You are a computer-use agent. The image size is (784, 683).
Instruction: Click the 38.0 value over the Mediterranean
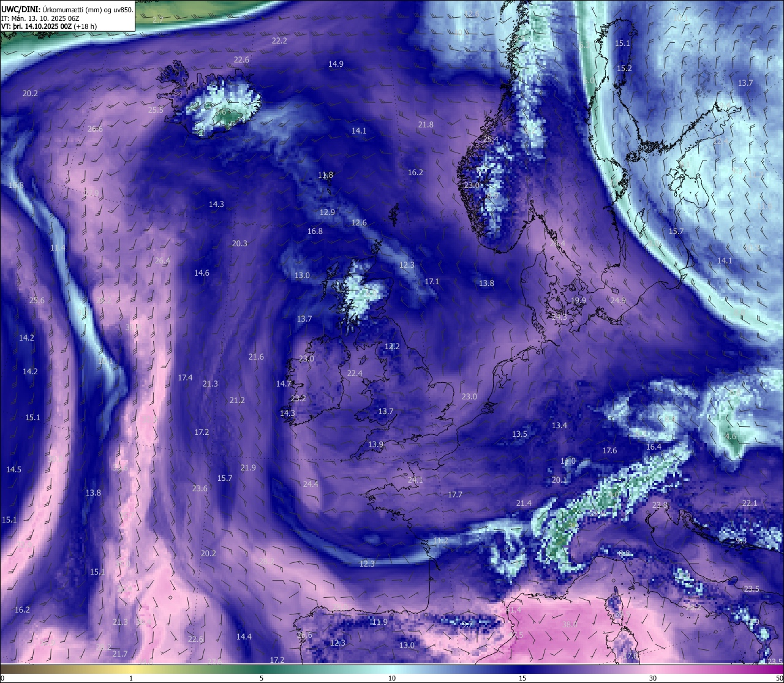(x=570, y=625)
